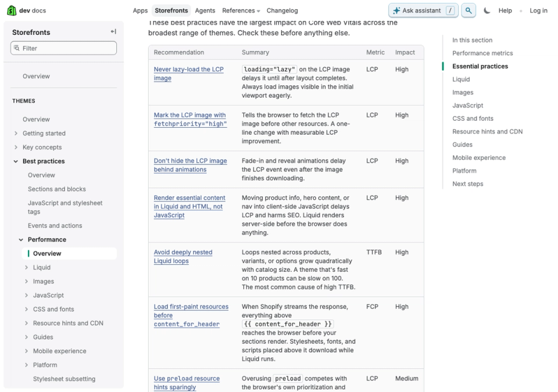Expand the Liquid sidebar chevron
This screenshot has height=392, width=558.
[26, 267]
